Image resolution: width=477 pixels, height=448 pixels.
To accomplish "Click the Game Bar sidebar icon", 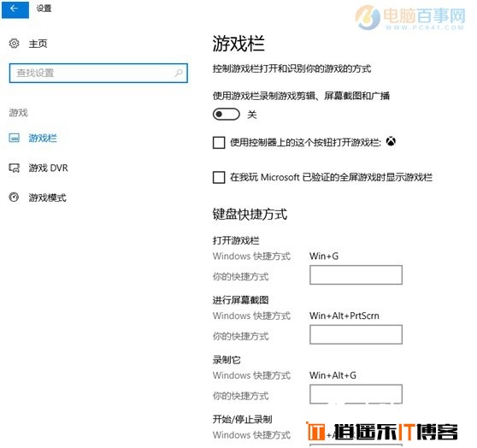I will [14, 138].
